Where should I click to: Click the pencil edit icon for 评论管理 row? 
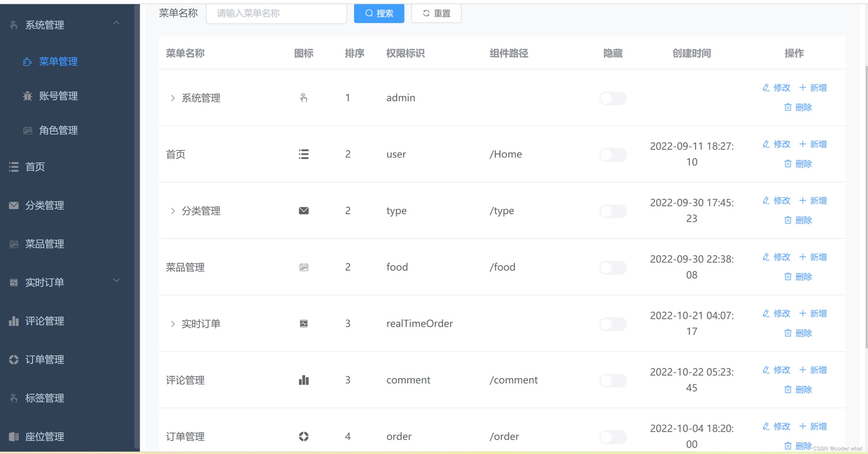(x=766, y=370)
